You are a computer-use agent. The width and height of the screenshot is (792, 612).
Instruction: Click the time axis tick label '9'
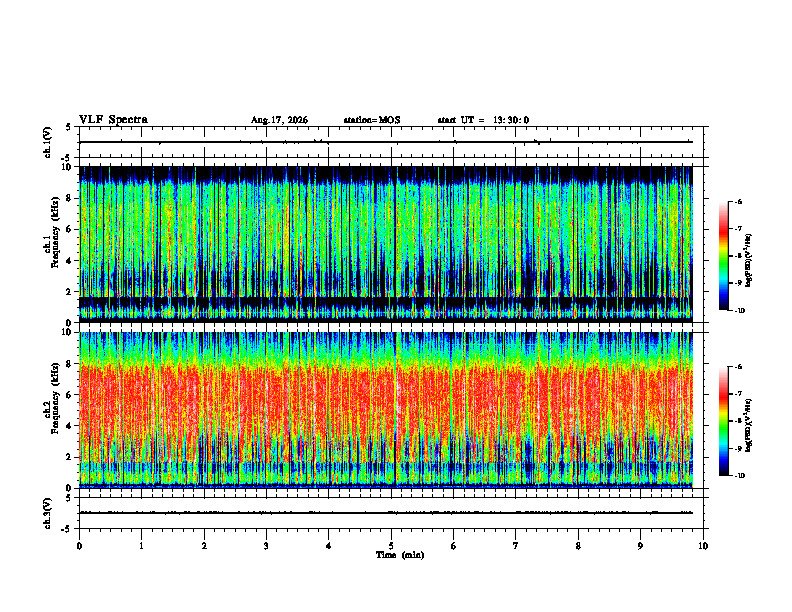[x=640, y=546]
